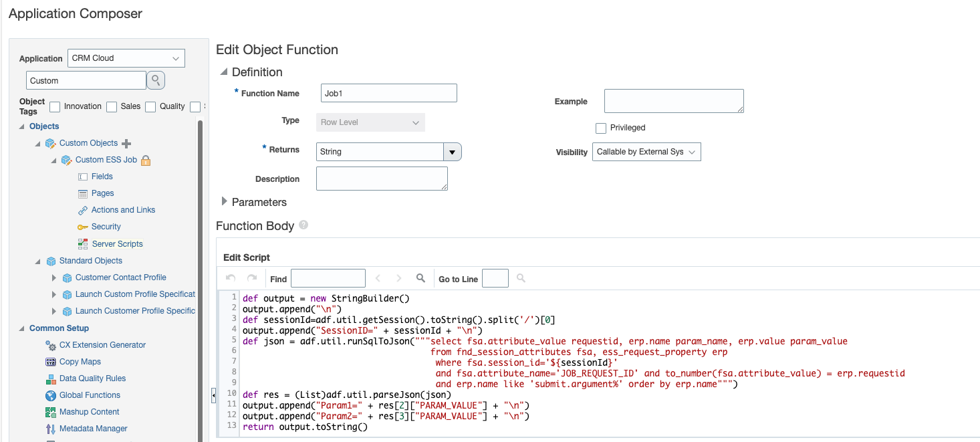Click the search magnifier icon beside Custom field

pos(156,80)
